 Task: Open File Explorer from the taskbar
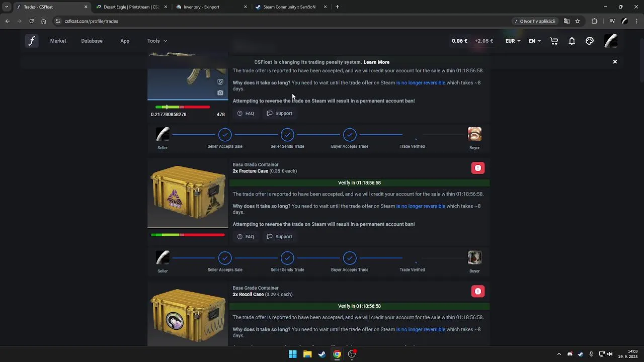click(x=307, y=354)
